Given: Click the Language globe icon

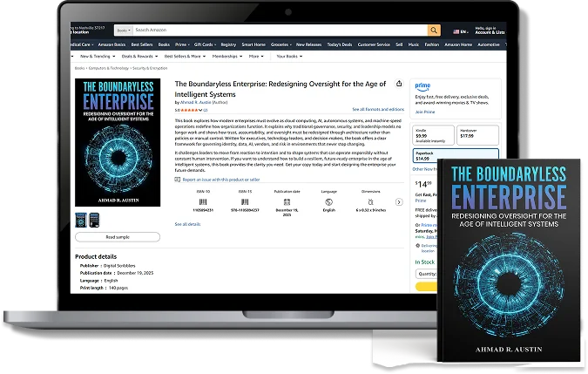Looking at the screenshot, I should pos(329,201).
